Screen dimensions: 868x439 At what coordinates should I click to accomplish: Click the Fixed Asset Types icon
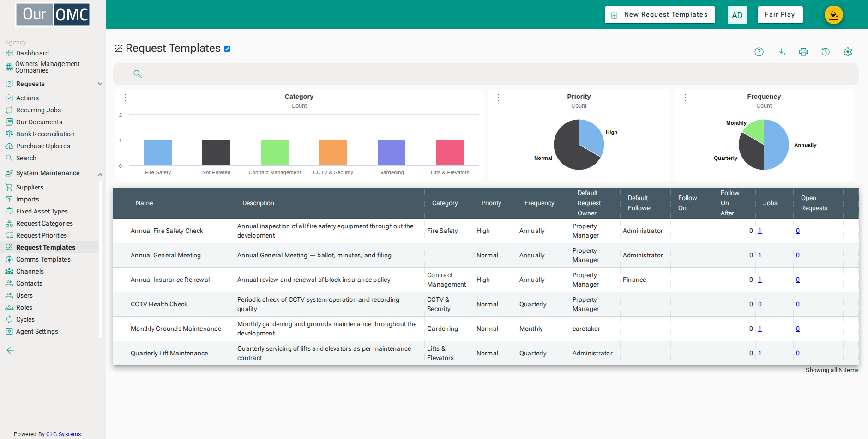[x=9, y=211]
